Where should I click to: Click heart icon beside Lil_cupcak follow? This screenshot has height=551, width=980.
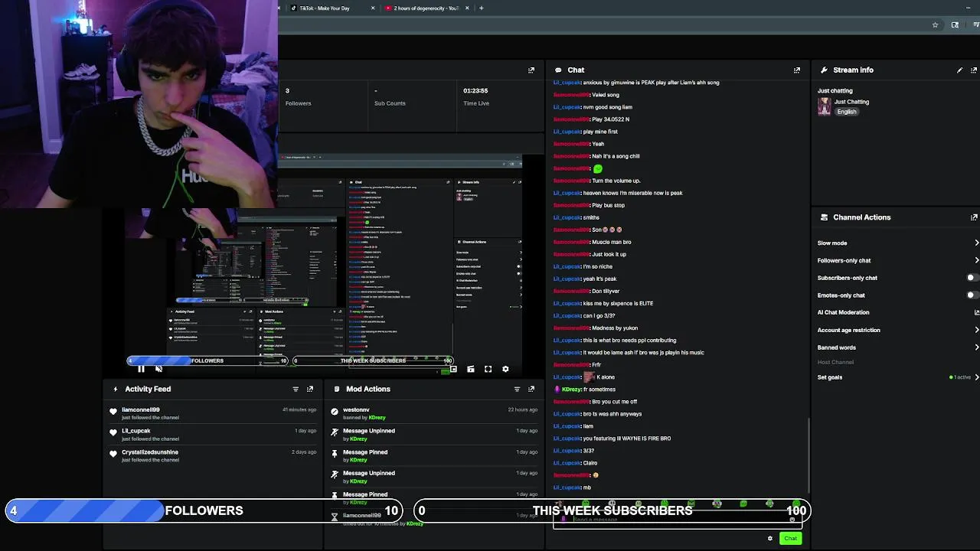click(x=113, y=432)
